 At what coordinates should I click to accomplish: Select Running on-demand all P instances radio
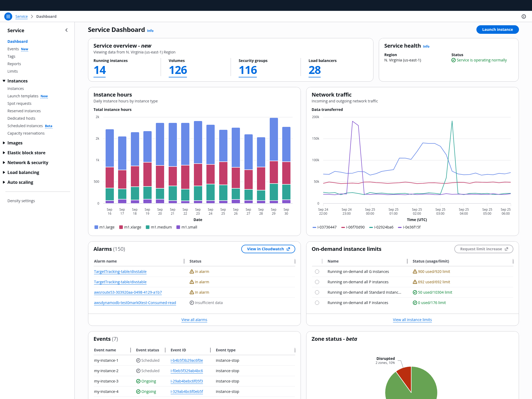tap(317, 282)
